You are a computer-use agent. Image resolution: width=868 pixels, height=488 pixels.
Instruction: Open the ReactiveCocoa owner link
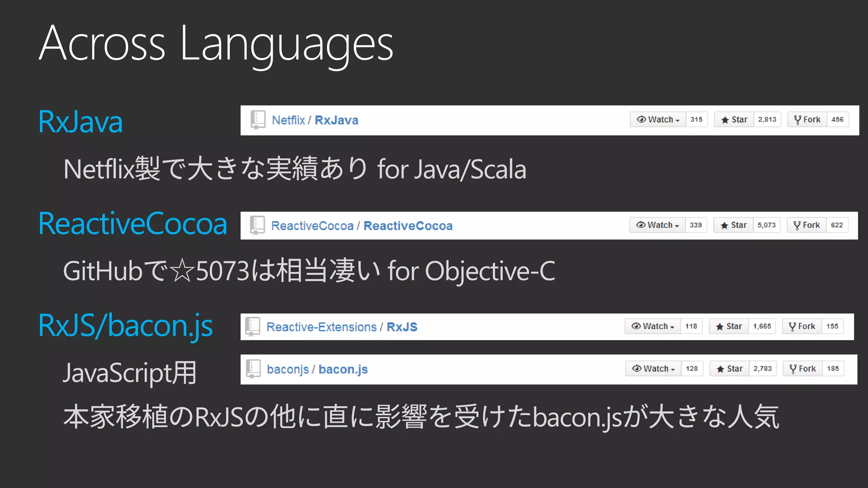tap(312, 226)
